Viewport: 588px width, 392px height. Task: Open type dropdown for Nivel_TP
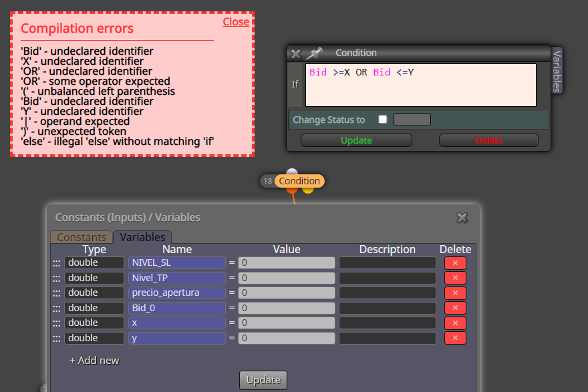94,278
